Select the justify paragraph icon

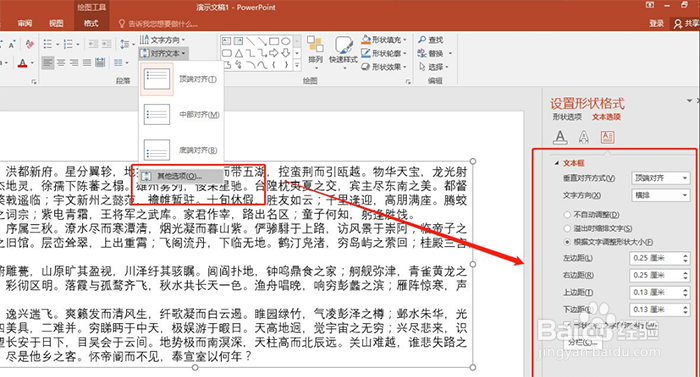click(87, 63)
